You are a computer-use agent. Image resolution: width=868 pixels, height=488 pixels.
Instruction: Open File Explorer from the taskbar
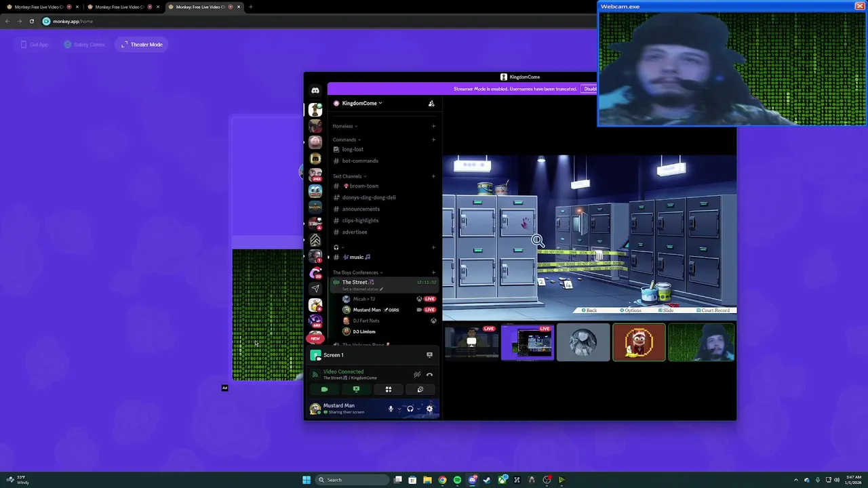(427, 480)
